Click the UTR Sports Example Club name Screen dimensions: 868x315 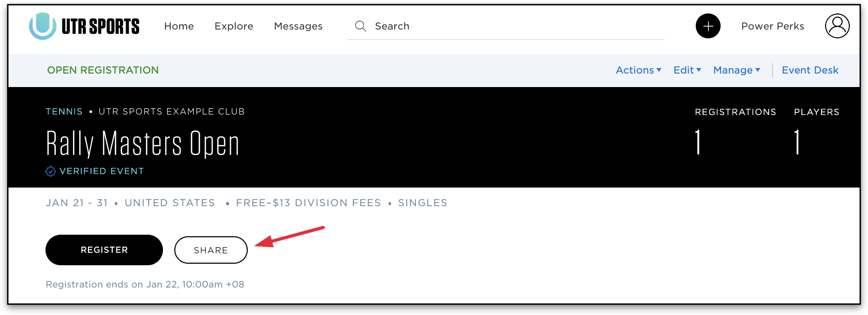click(x=172, y=111)
